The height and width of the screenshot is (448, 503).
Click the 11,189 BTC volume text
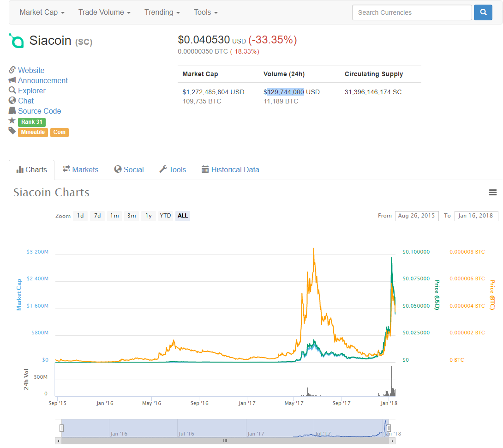(281, 102)
